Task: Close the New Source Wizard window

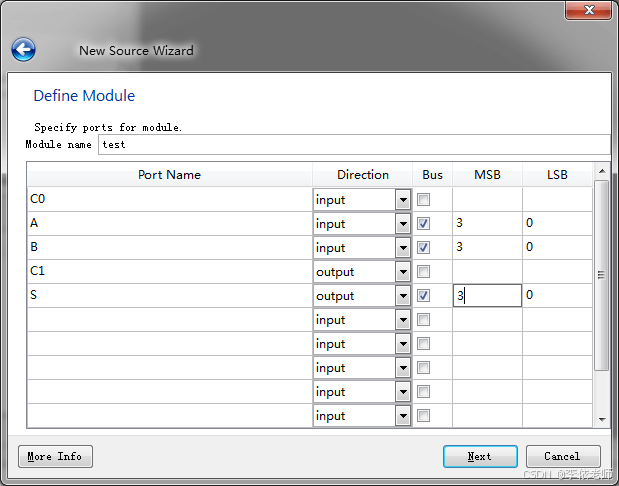Action: pyautogui.click(x=588, y=10)
